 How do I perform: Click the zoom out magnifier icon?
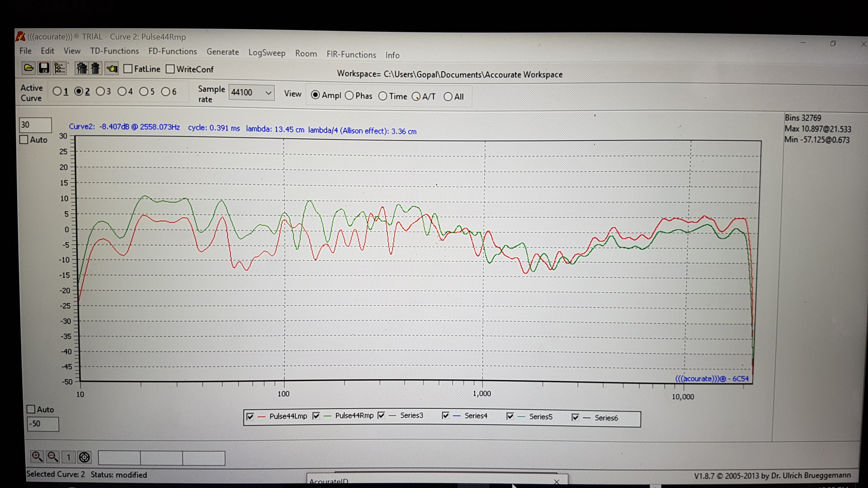(x=53, y=457)
